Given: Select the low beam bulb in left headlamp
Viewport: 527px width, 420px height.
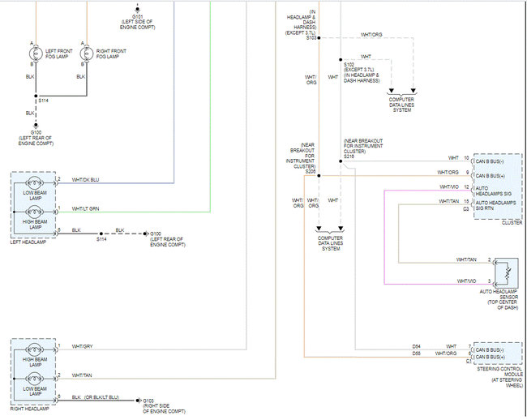Looking at the screenshot, I should tap(35, 183).
